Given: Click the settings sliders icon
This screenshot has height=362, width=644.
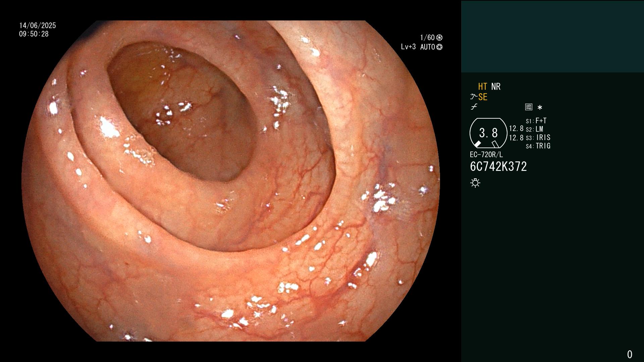Looking at the screenshot, I should [529, 107].
